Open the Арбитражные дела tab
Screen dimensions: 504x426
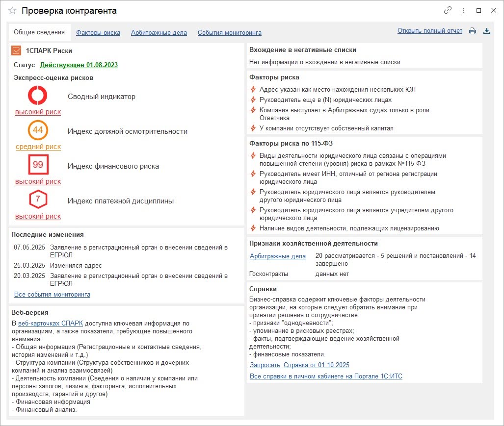click(159, 33)
